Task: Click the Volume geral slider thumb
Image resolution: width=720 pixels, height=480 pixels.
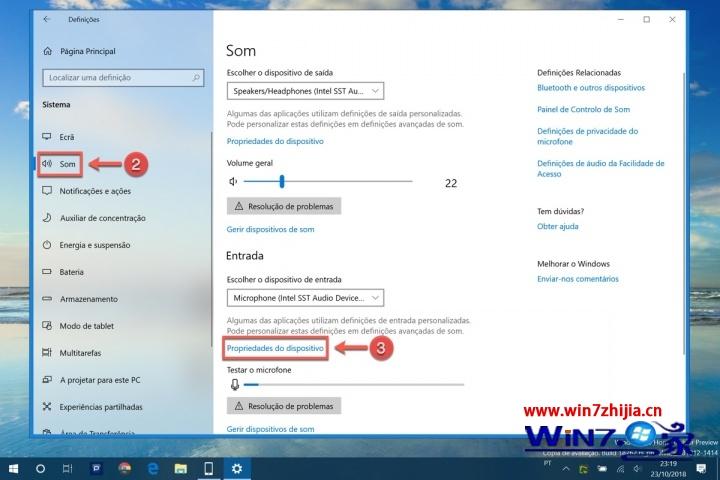Action: pos(282,181)
